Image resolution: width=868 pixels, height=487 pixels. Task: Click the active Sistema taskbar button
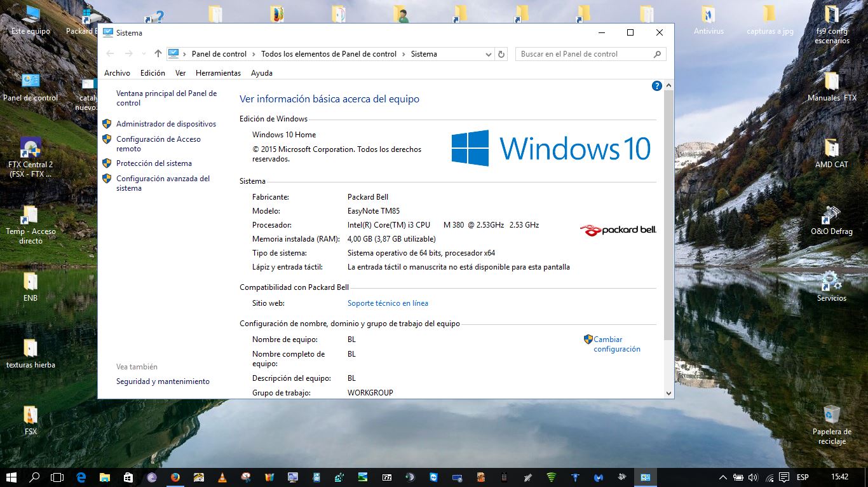pos(645,477)
